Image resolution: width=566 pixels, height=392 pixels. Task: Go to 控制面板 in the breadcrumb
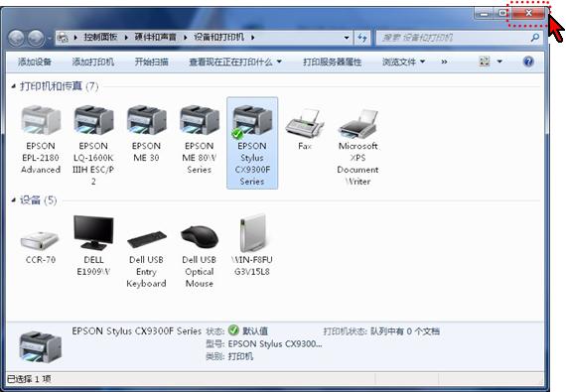click(x=100, y=37)
